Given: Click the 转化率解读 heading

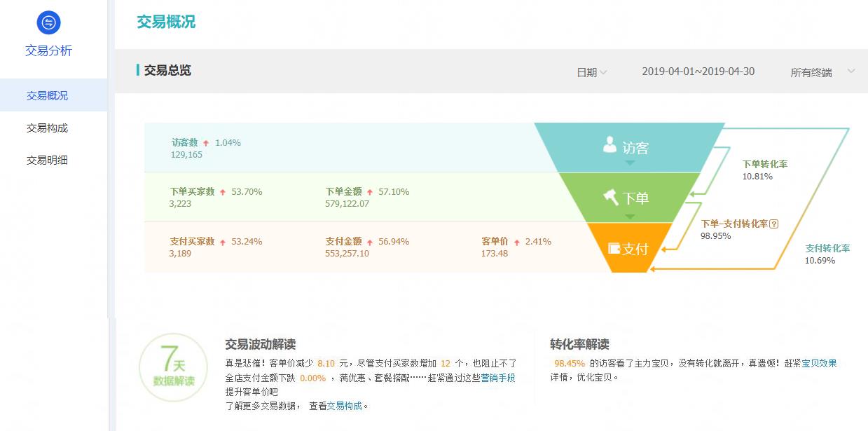Looking at the screenshot, I should pos(579,344).
